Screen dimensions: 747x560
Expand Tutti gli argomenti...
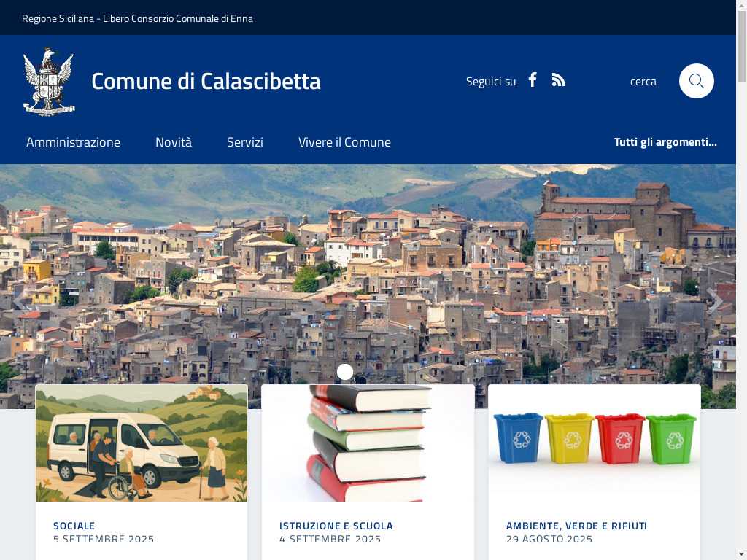665,142
